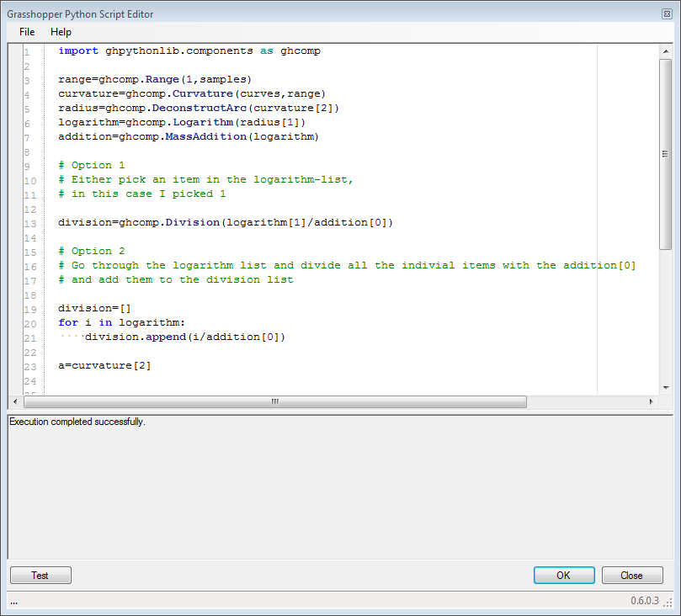The height and width of the screenshot is (616, 681).
Task: Click line number 13 in the gutter
Action: point(30,224)
